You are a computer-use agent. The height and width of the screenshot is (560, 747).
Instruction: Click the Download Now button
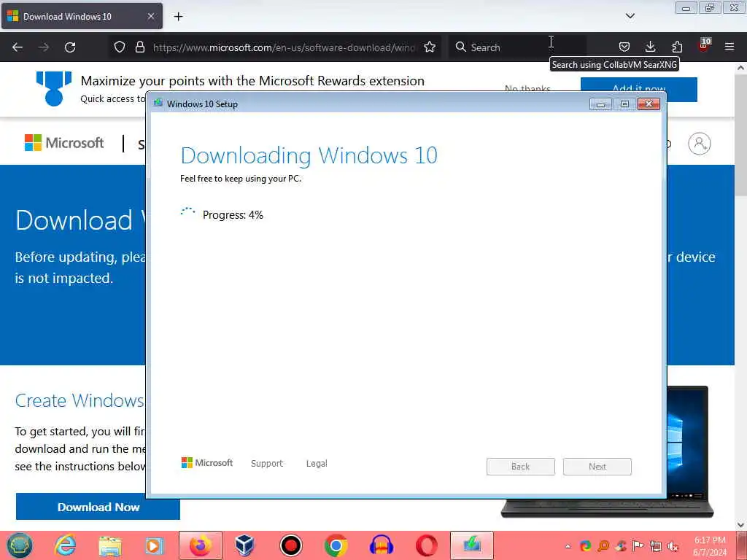tap(98, 507)
